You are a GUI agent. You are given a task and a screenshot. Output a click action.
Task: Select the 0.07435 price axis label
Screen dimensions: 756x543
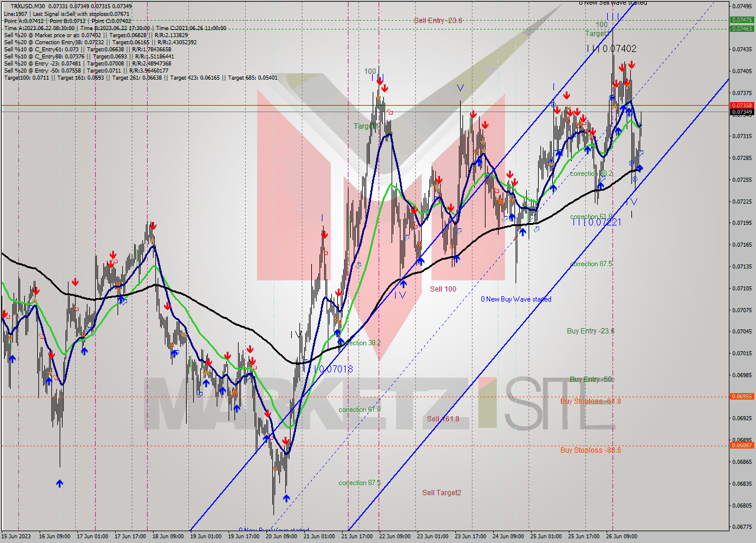[x=742, y=50]
